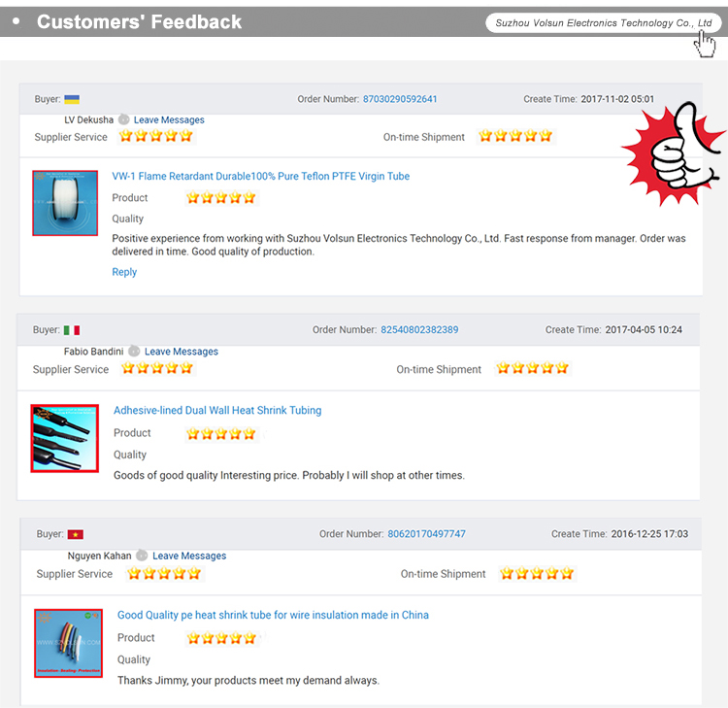Click the Italy flag icon next to Buyer
The width and height of the screenshot is (728, 708).
pyautogui.click(x=72, y=330)
